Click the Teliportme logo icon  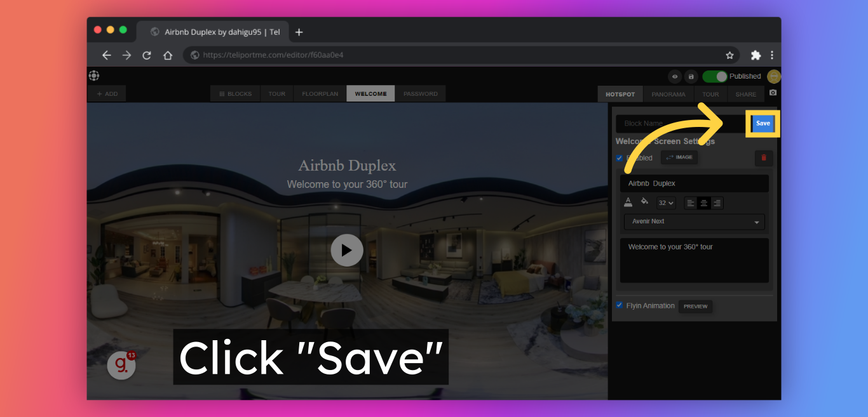pyautogui.click(x=94, y=76)
